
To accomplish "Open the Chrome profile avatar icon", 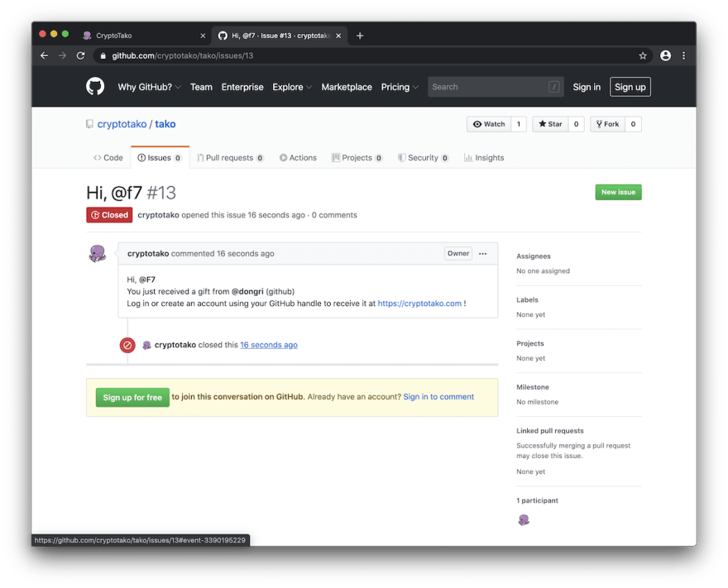I will pyautogui.click(x=665, y=55).
